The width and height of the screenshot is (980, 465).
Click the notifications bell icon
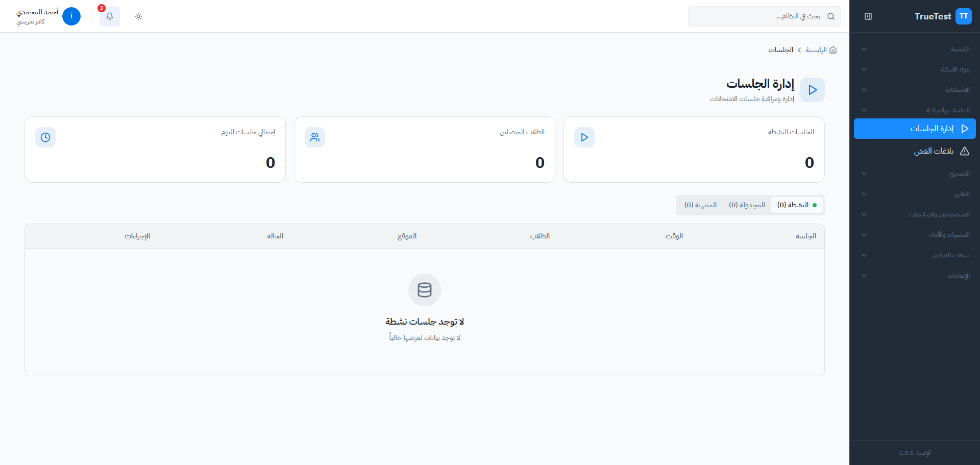tap(109, 16)
